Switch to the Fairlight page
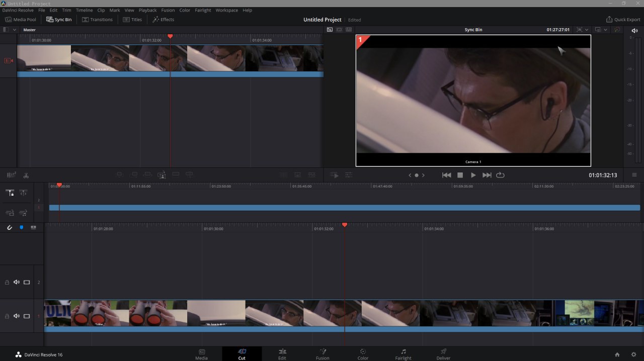 403,354
